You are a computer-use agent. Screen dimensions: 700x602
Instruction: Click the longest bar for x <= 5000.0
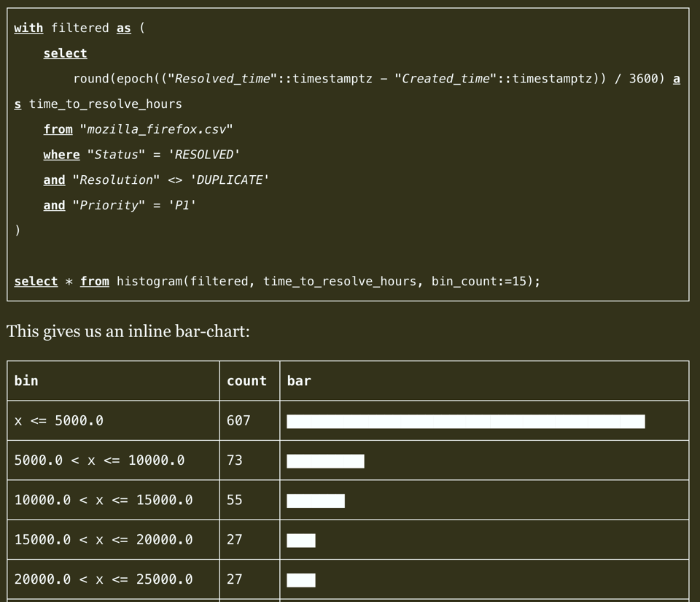[x=467, y=421]
